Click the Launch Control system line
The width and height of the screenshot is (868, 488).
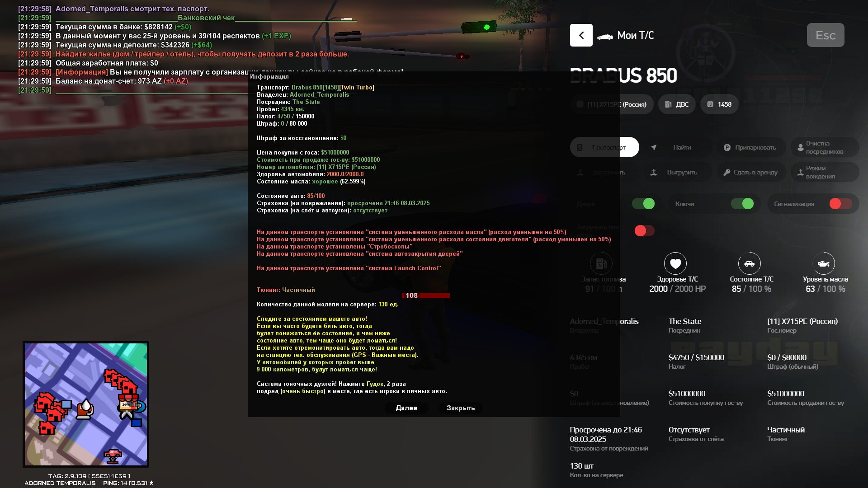[x=349, y=268]
